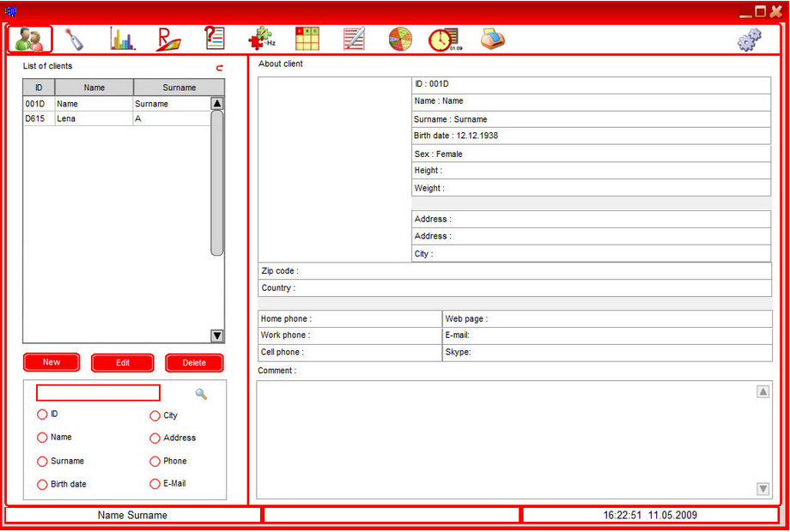Select the City search radio button
Screen dimensions: 790x532
(155, 416)
